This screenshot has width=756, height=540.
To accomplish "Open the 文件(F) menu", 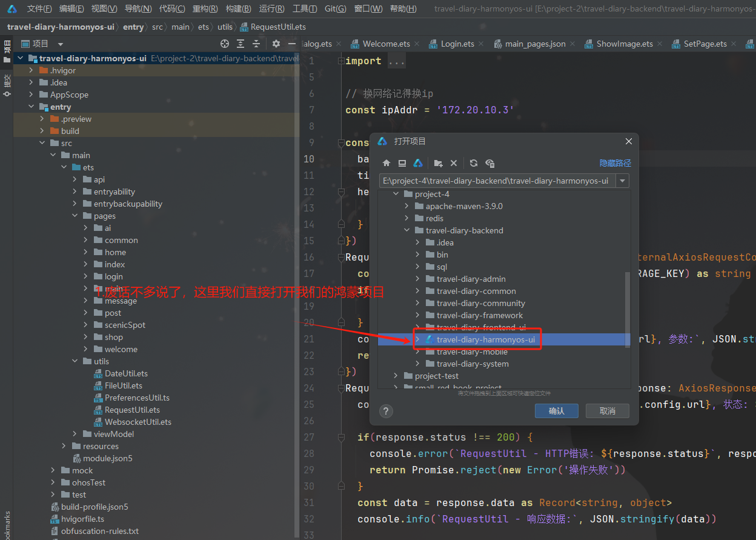I will click(x=39, y=8).
